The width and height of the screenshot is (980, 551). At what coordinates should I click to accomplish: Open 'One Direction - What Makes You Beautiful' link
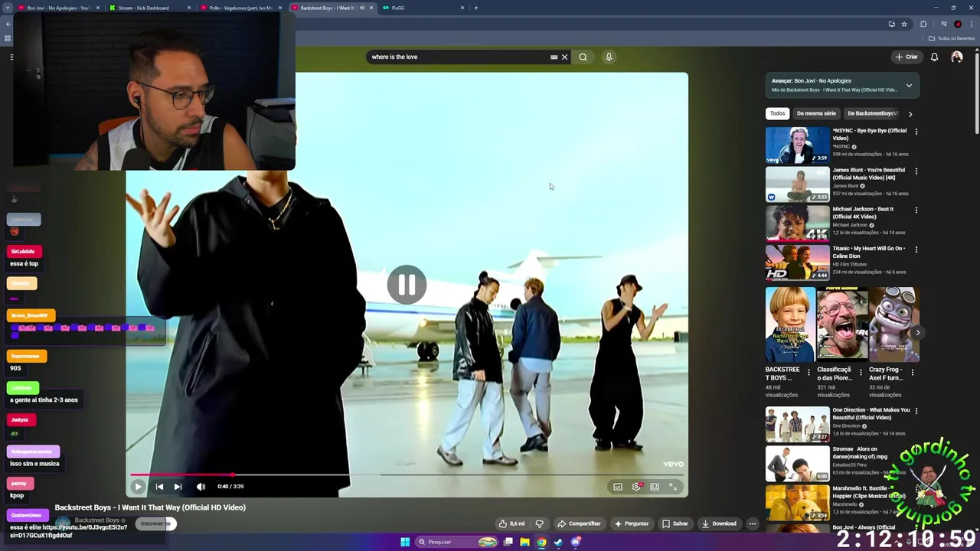[x=871, y=413]
